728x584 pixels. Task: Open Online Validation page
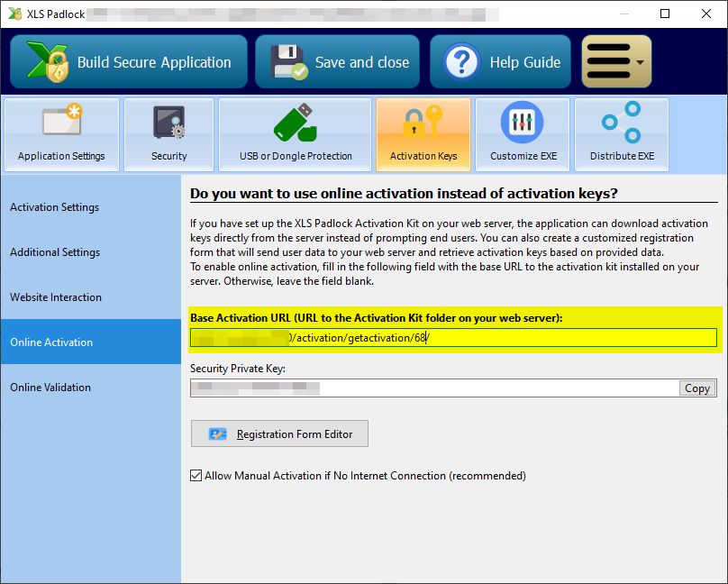(90, 388)
